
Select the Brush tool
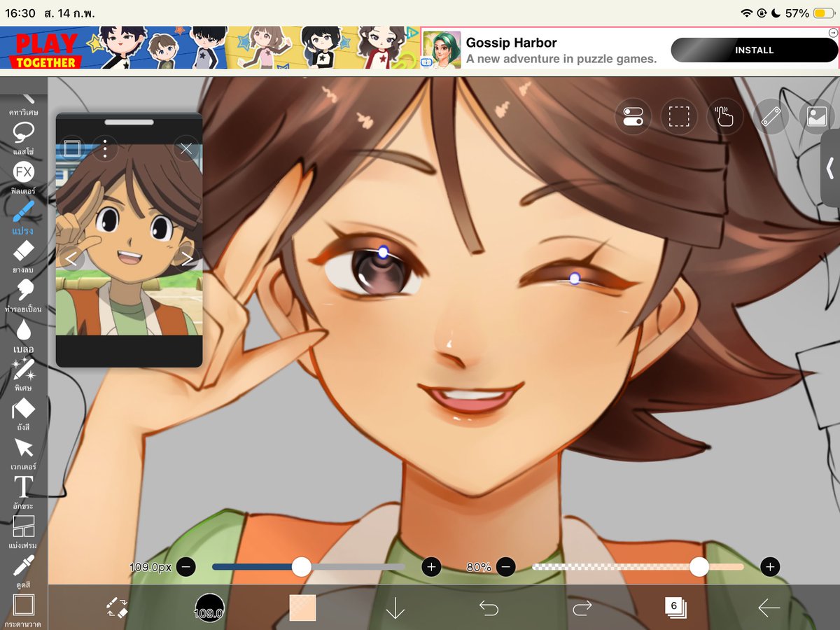point(23,216)
